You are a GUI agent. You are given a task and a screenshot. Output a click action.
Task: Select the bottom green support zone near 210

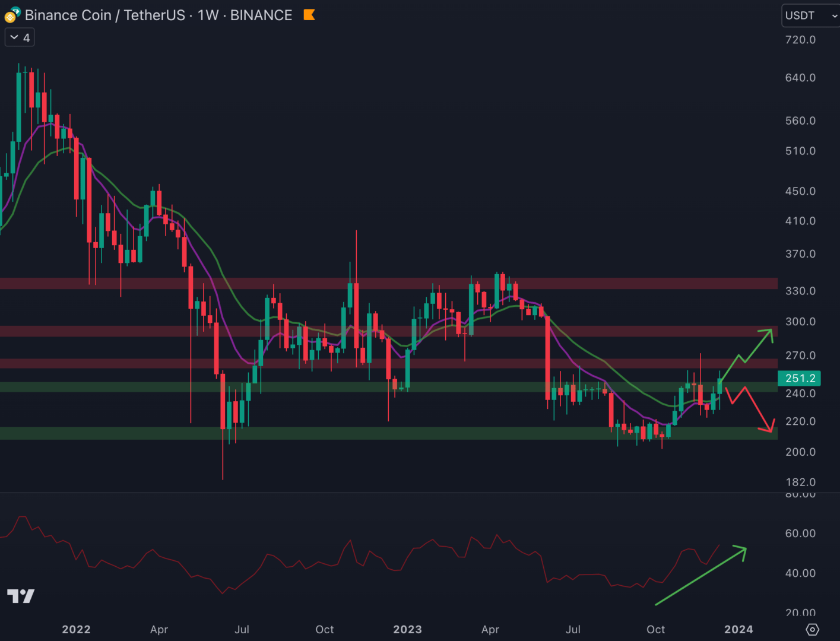386,433
